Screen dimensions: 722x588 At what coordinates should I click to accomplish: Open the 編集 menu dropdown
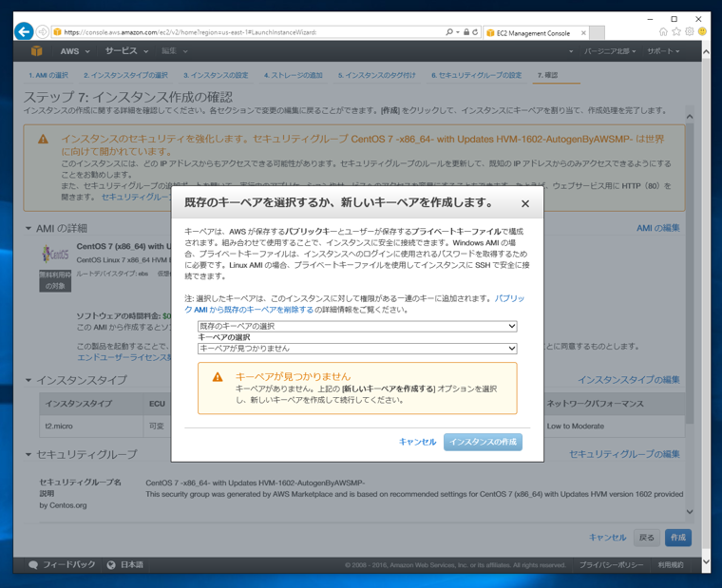(x=175, y=51)
